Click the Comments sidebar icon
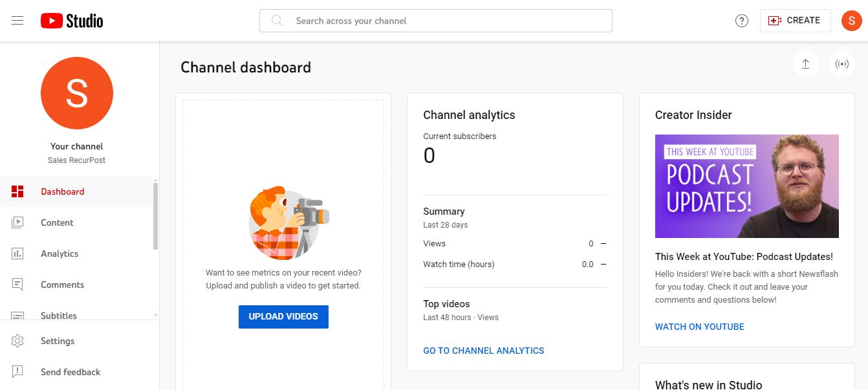 click(x=17, y=285)
